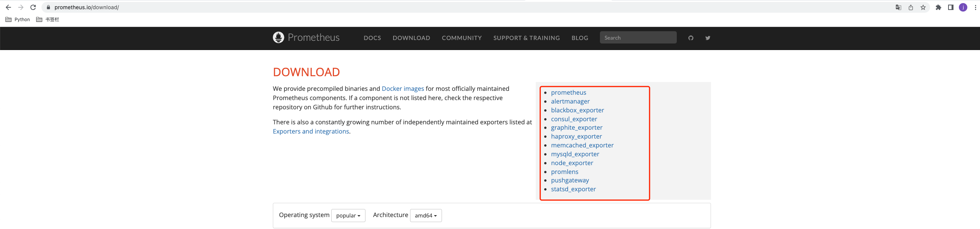This screenshot has width=980, height=229.
Task: Jump to the statsd_exporter link
Action: point(573,189)
